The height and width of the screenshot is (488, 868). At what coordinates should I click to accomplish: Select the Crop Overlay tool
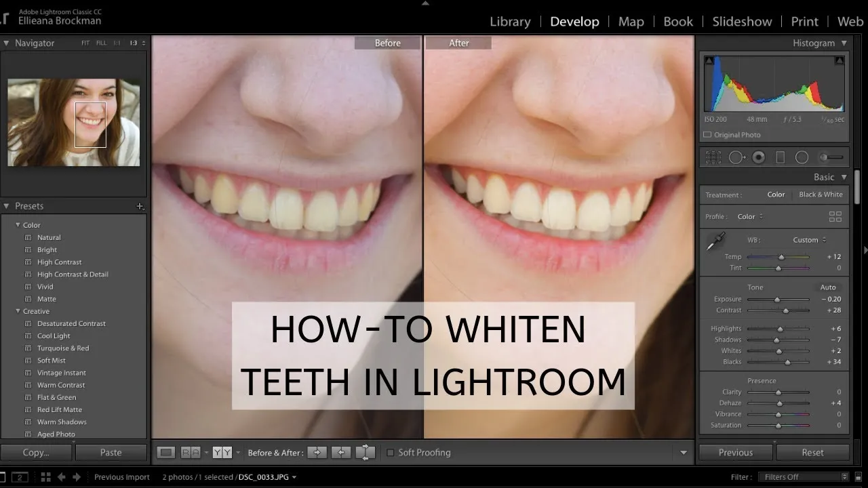click(x=713, y=157)
